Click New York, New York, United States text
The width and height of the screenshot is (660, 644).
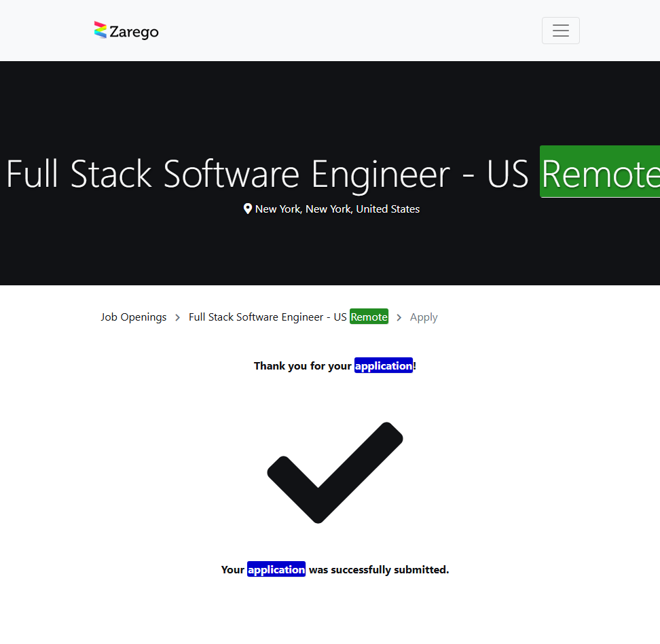pyautogui.click(x=337, y=209)
